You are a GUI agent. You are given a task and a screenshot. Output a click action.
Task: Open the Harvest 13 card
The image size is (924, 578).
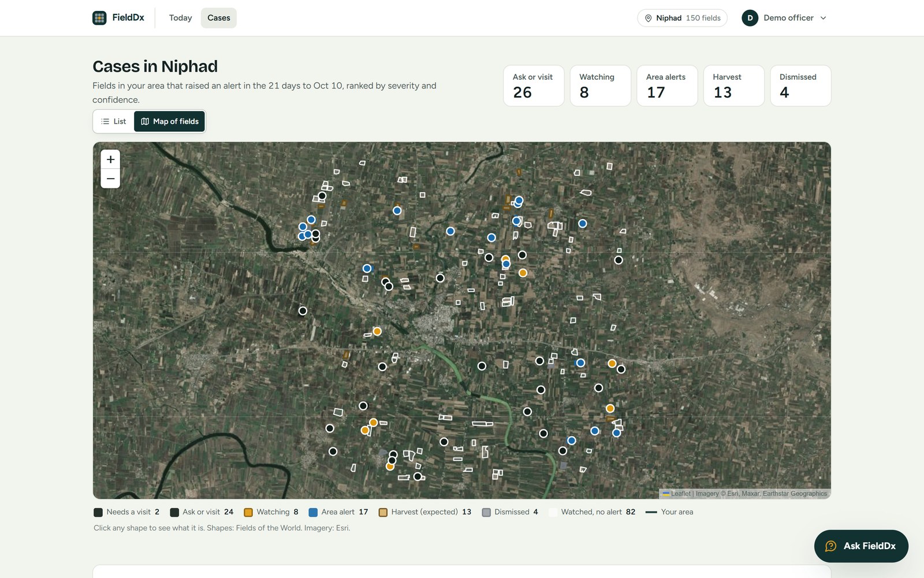coord(733,86)
